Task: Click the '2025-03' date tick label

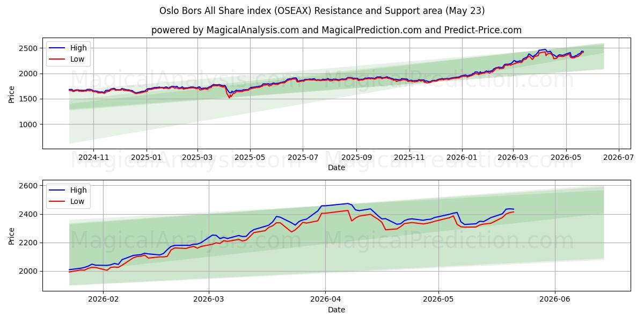Action: (197, 158)
